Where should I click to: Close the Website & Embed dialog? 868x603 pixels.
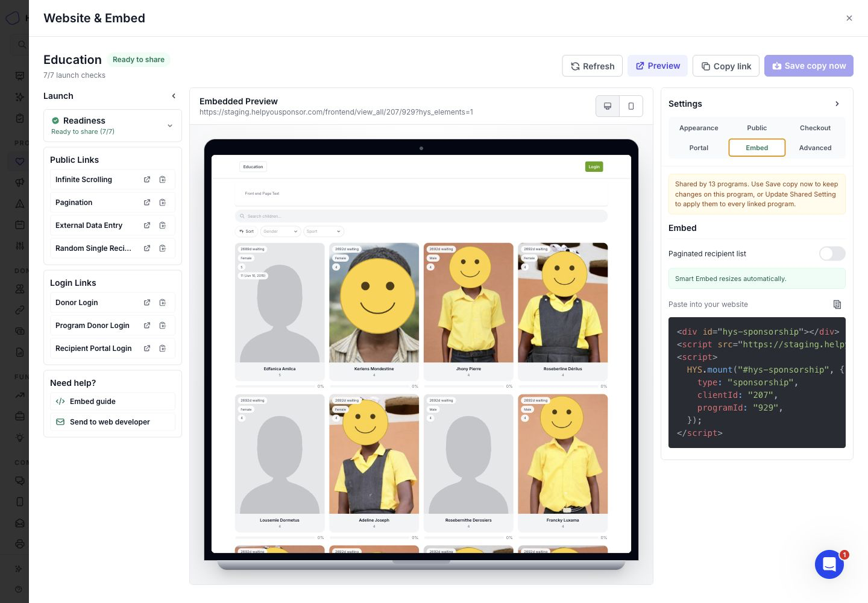(849, 18)
